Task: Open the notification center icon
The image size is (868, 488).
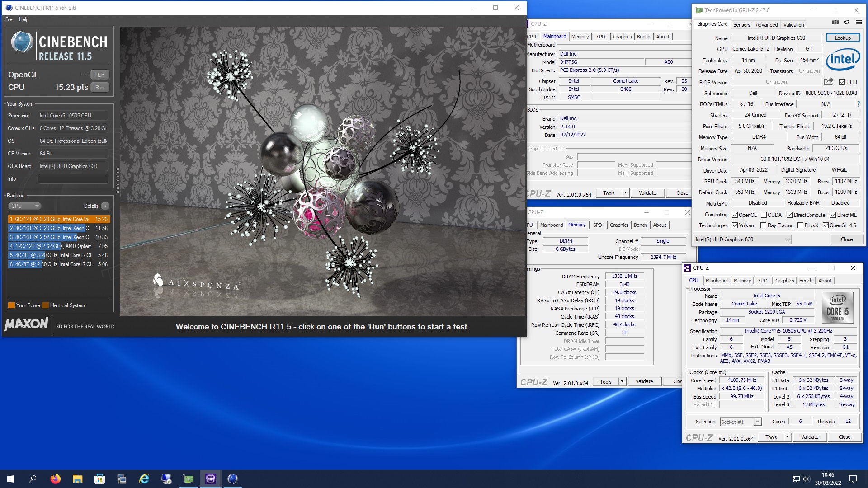Action: (x=853, y=479)
